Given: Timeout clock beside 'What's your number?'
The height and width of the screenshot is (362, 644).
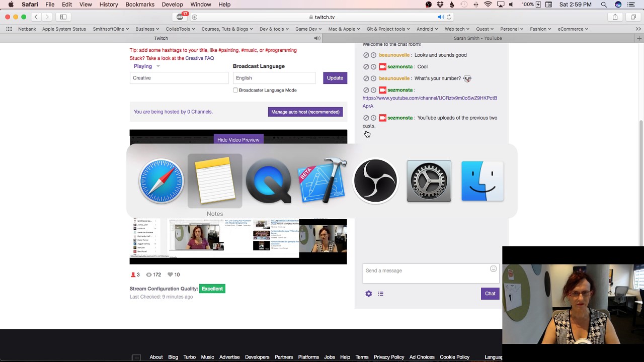Looking at the screenshot, I should tap(373, 78).
